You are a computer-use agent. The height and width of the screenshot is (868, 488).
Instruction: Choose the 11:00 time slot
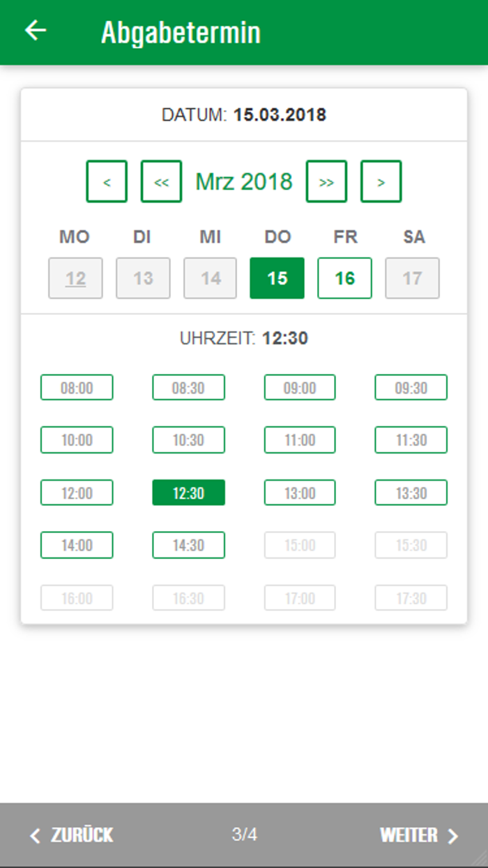point(300,440)
